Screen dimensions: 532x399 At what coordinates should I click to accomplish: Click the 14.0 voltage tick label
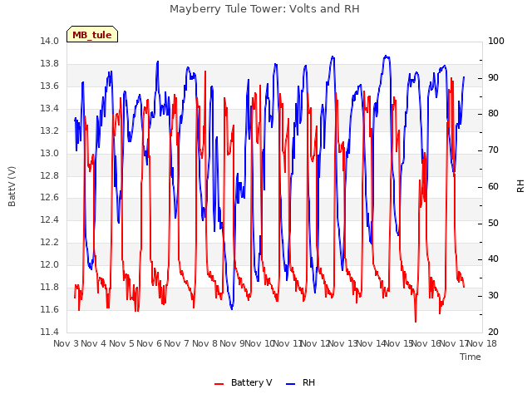point(50,41)
